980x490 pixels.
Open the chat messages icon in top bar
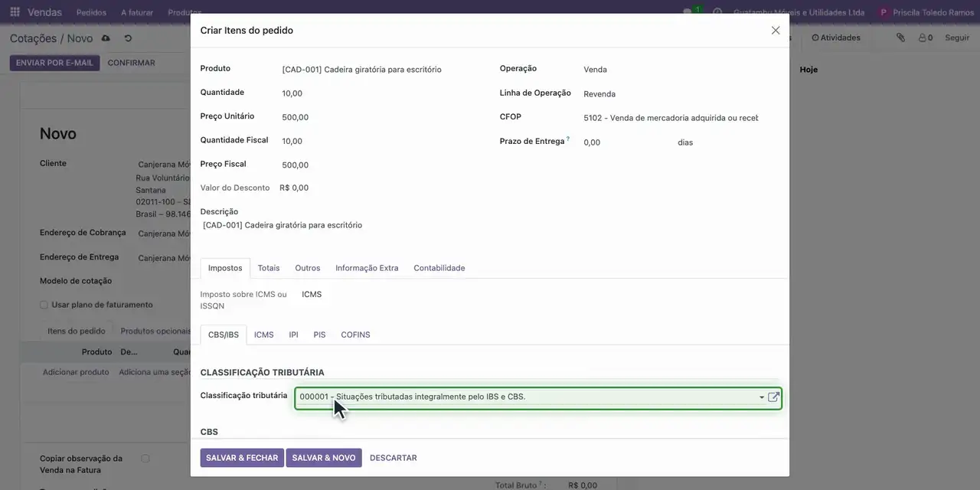coord(688,12)
